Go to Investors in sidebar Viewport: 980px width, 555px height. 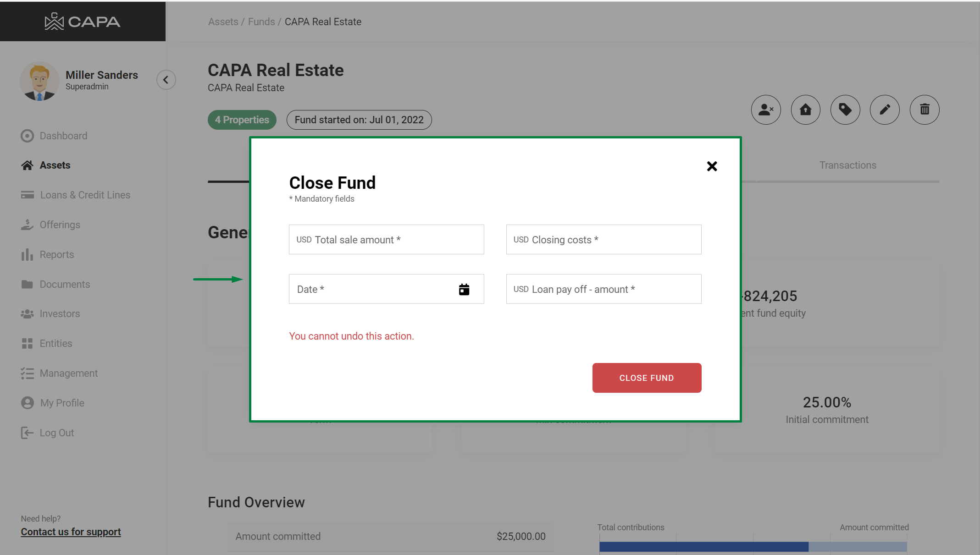click(60, 314)
